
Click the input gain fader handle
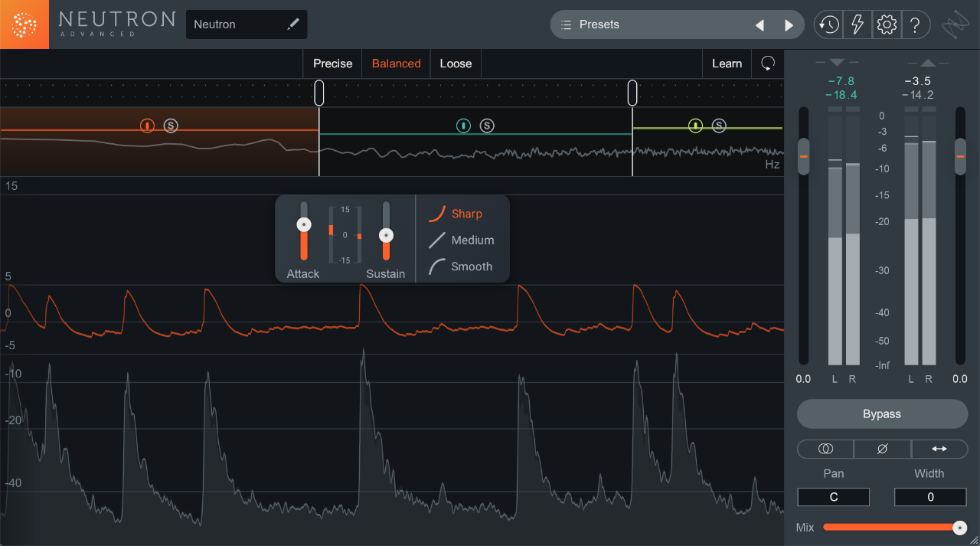[803, 156]
